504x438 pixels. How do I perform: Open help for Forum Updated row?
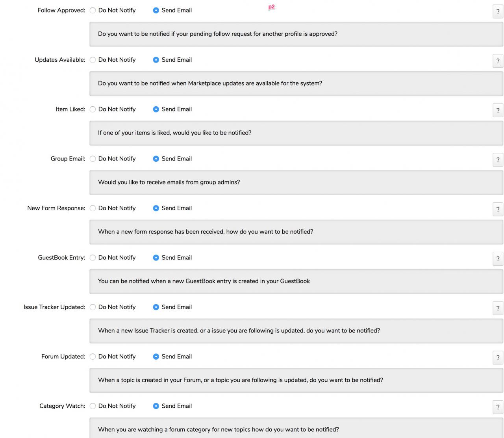tap(498, 358)
